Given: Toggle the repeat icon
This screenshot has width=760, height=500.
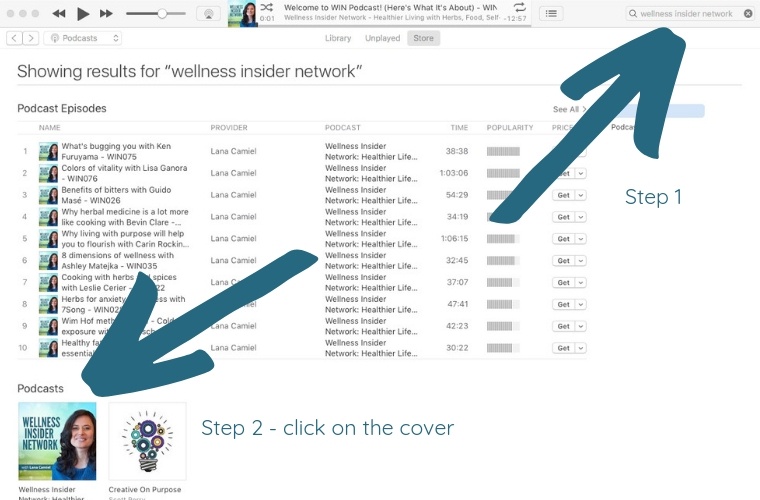Looking at the screenshot, I should tap(519, 7).
